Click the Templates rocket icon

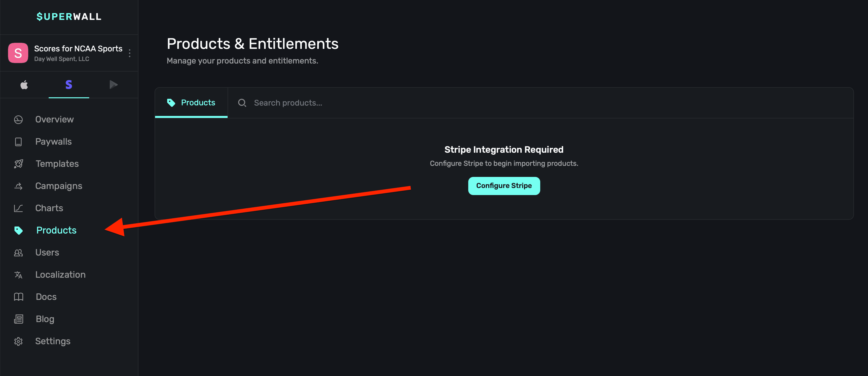19,164
